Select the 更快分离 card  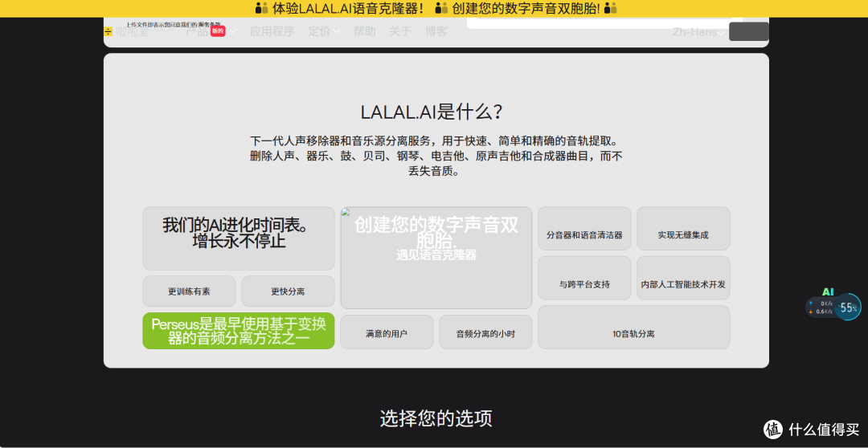coord(288,291)
